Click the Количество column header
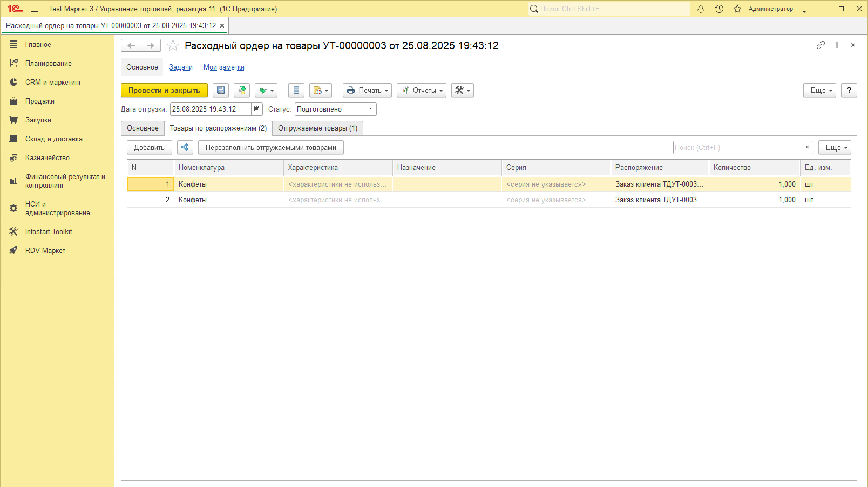Image resolution: width=868 pixels, height=487 pixels. (x=755, y=168)
